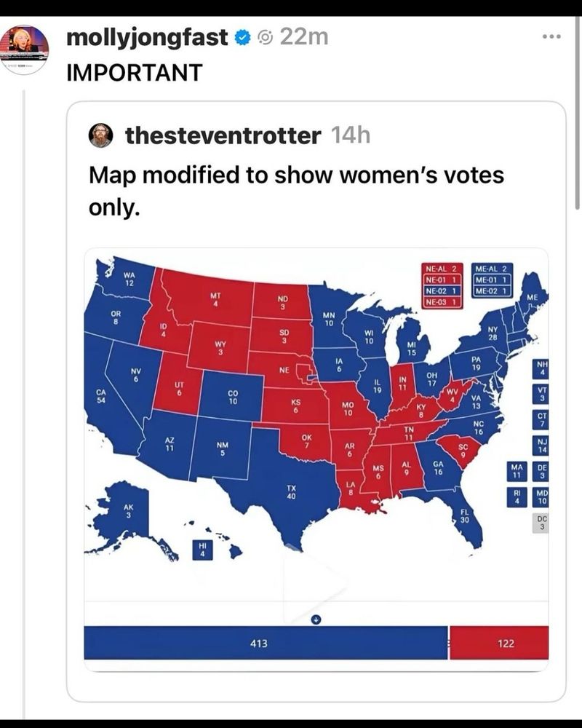Open mollyjongfast profile picture
Image resolution: width=582 pixels, height=728 pixels.
[x=24, y=50]
